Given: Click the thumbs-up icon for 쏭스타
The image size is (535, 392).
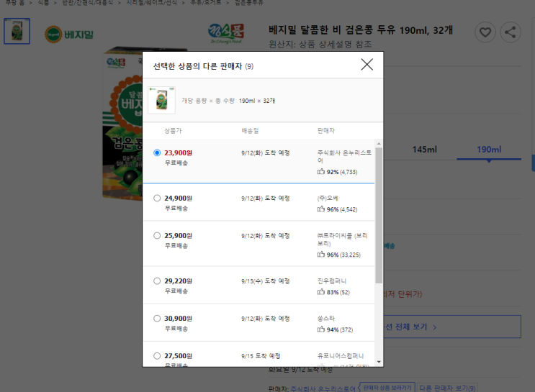Looking at the screenshot, I should (320, 329).
